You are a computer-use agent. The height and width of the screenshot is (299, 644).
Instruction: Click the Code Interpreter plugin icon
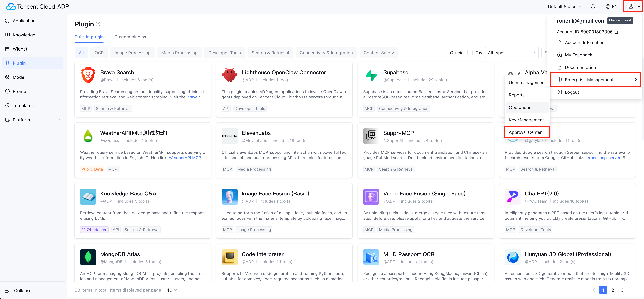(229, 257)
